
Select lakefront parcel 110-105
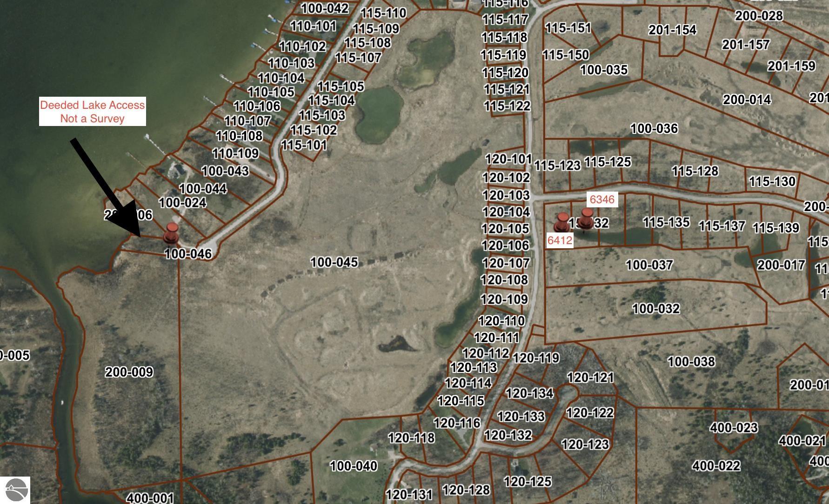coord(271,92)
